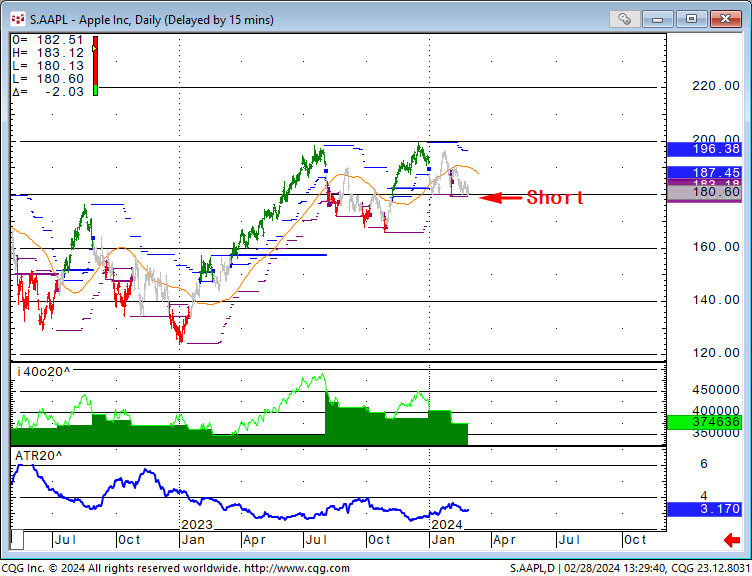Select the 187.45 blue price tag
This screenshot has height=576, width=752.
(x=704, y=172)
